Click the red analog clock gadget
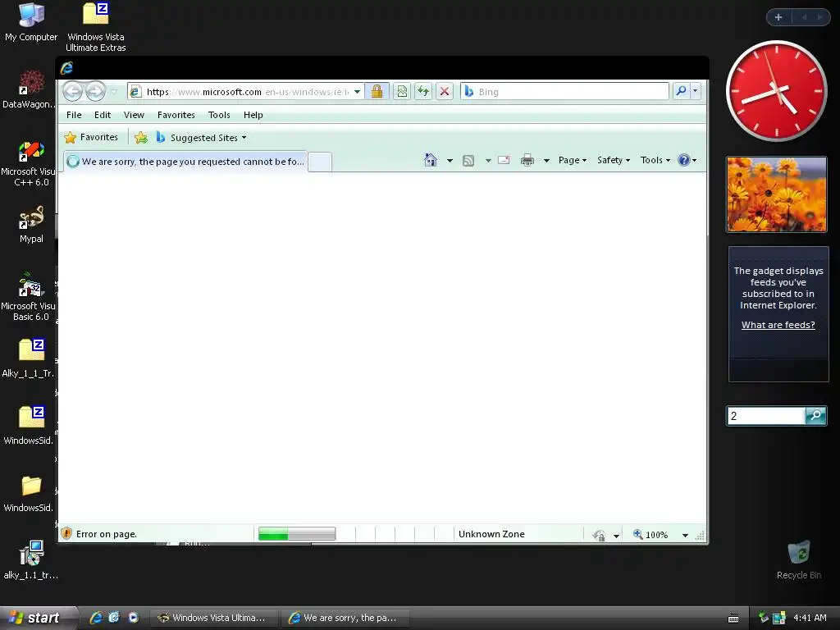840x630 pixels. [x=776, y=91]
